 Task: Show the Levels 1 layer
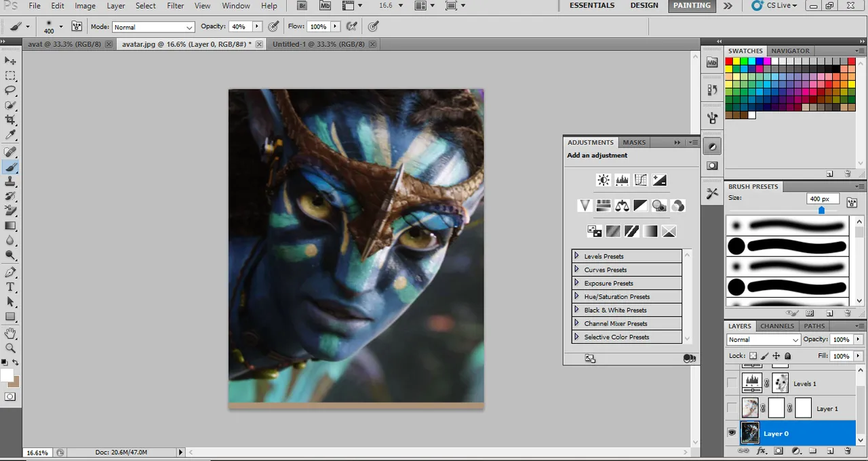(732, 384)
